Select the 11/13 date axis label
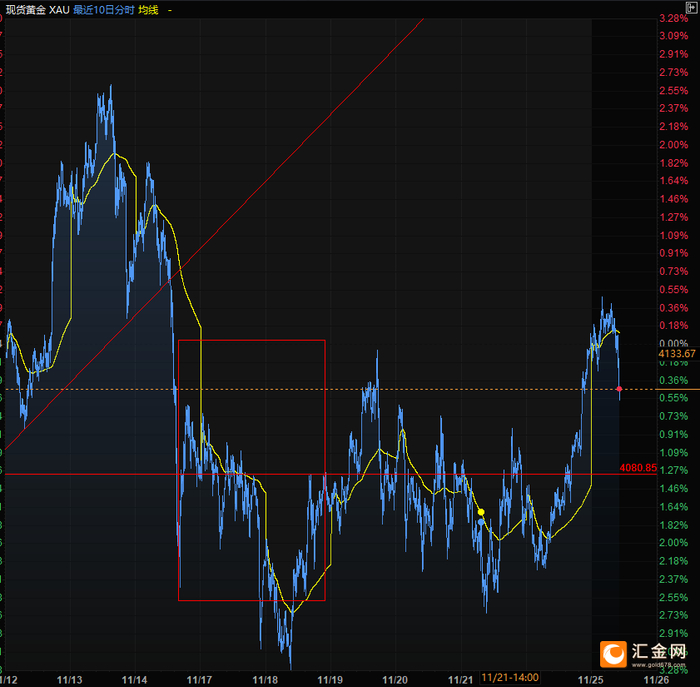The image size is (700, 687). [x=70, y=680]
